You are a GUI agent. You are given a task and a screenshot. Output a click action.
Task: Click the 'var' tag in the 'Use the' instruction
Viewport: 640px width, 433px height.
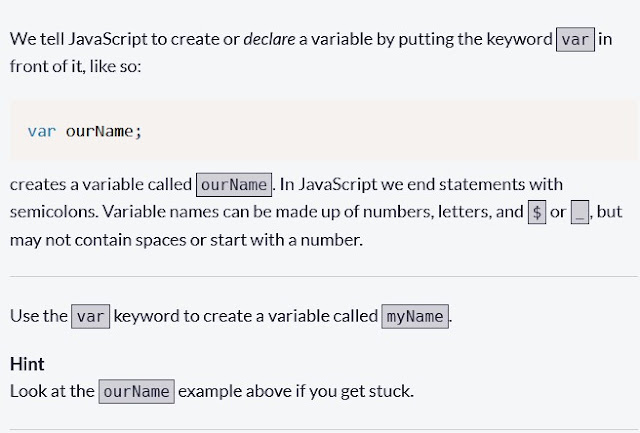pos(91,316)
